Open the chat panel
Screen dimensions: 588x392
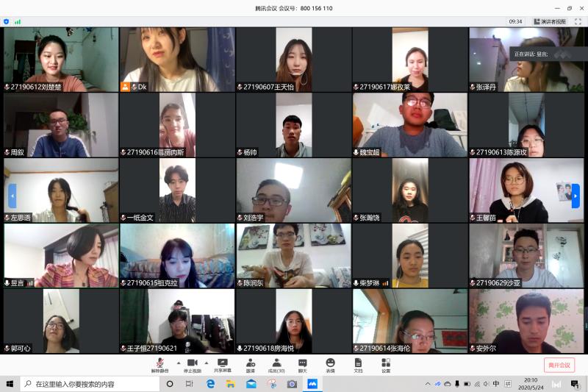[303, 364]
